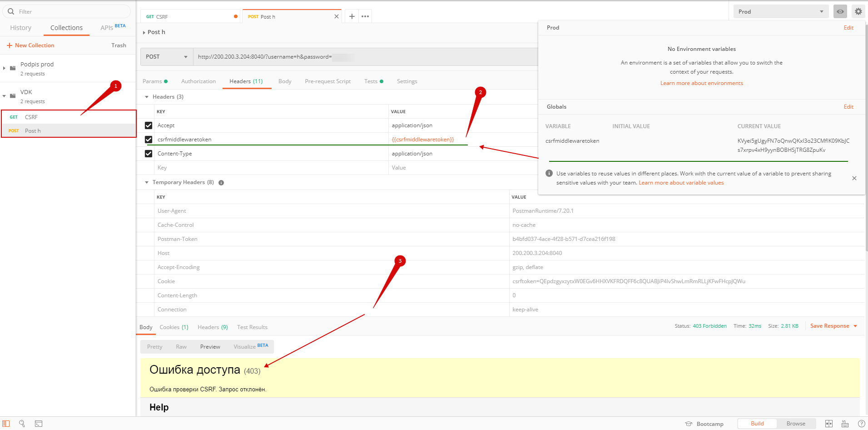Viewport: 868px width, 430px height.
Task: Toggle the Content-Type header checkbox
Action: pyautogui.click(x=149, y=154)
